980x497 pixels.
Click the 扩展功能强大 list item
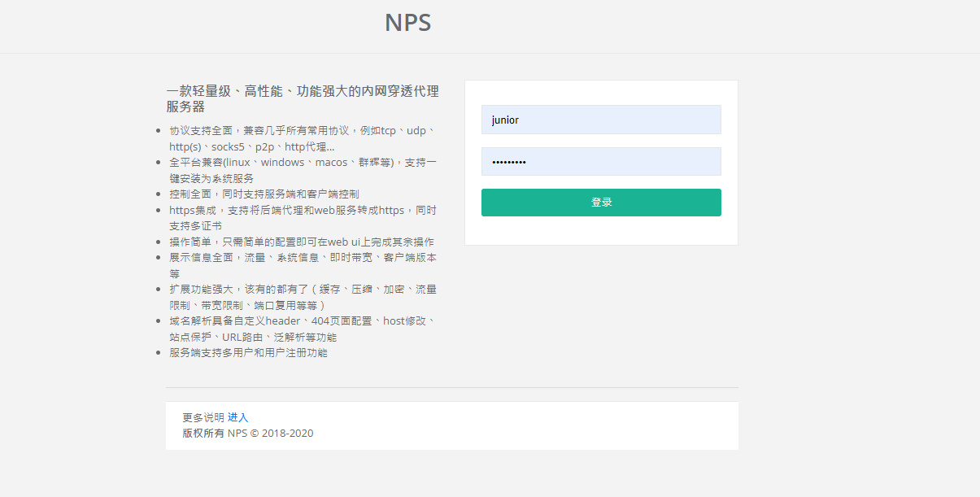303,297
